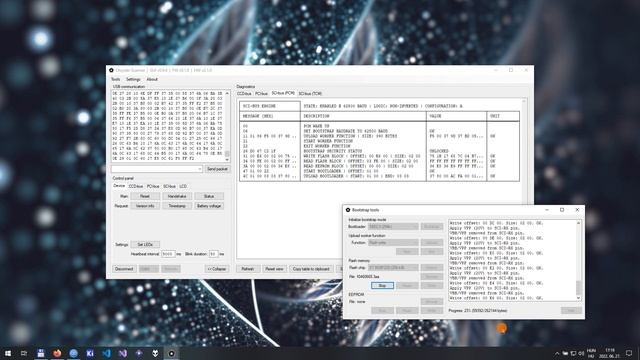Image resolution: width=640 pixels, height=360 pixels.
Task: Select the SCI-bus (PCM) diagnostics tab
Action: coord(283,93)
